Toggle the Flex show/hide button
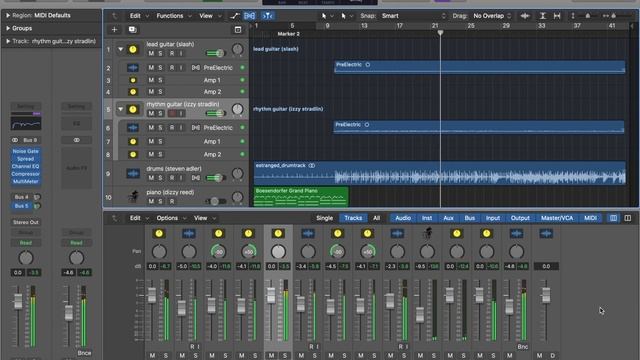 [x=249, y=16]
